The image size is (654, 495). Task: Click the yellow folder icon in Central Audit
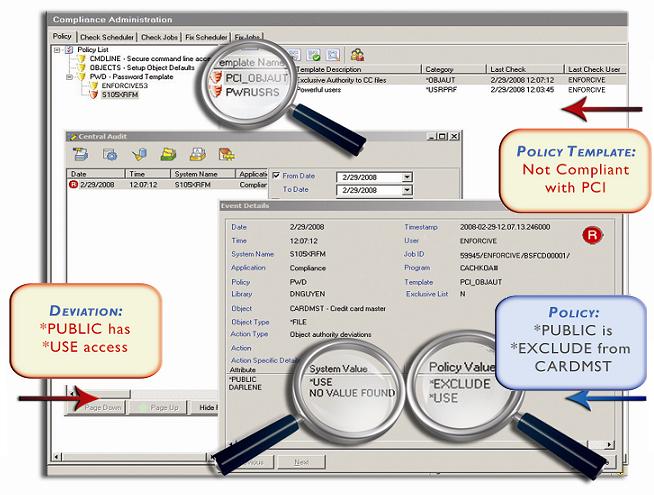coord(169,153)
